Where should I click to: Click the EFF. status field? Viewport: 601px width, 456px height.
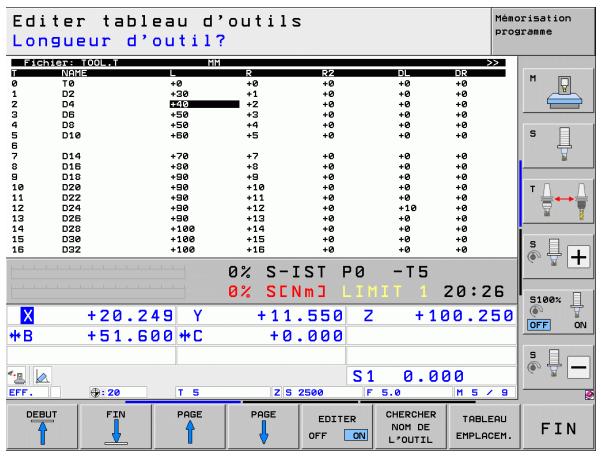[x=28, y=392]
